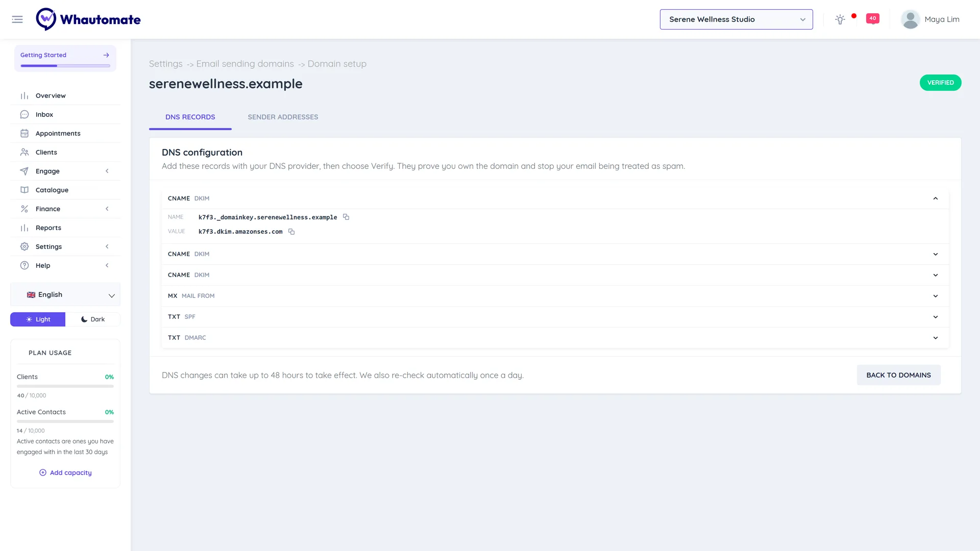Viewport: 980px width, 551px height.
Task: Open the English language selector
Action: (65, 295)
